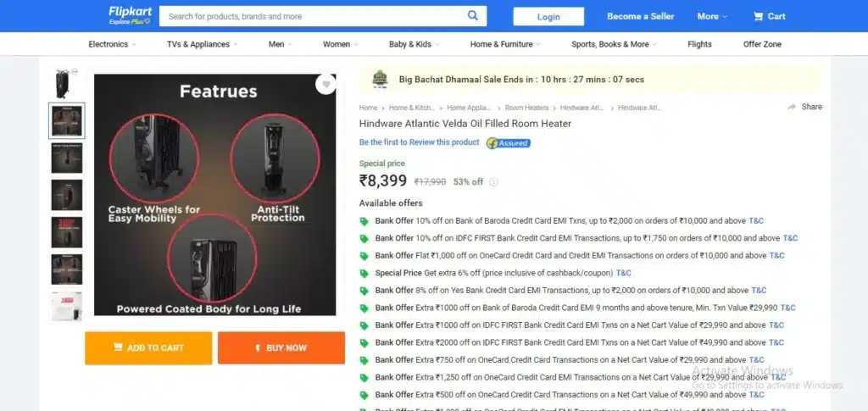Click Hindware Atlantic Velda product title
The image size is (868, 411).
point(465,124)
